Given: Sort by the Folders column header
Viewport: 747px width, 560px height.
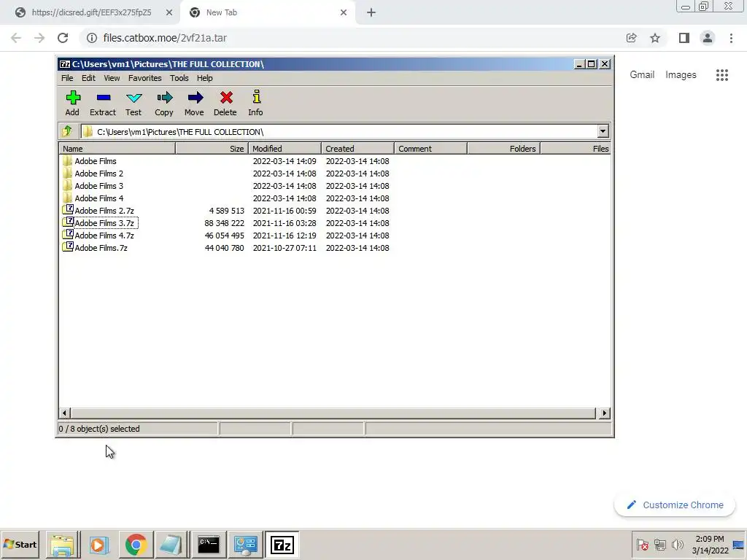Looking at the screenshot, I should point(503,149).
